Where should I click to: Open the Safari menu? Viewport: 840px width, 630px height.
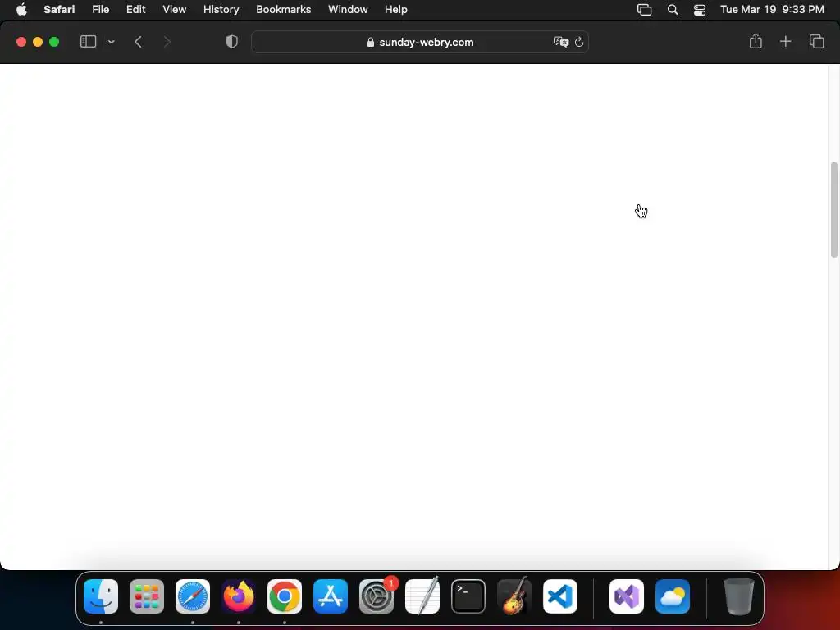point(59,9)
